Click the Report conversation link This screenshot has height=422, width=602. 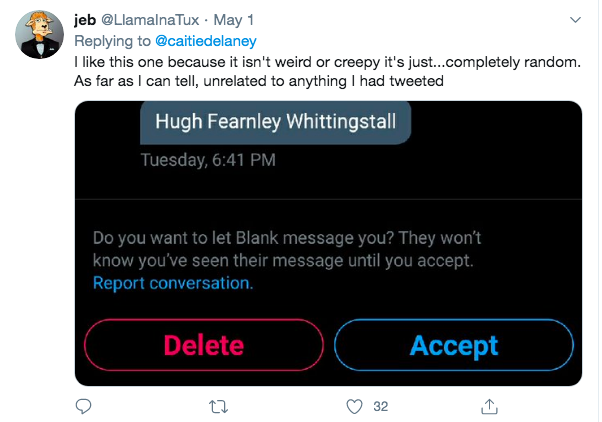(173, 283)
